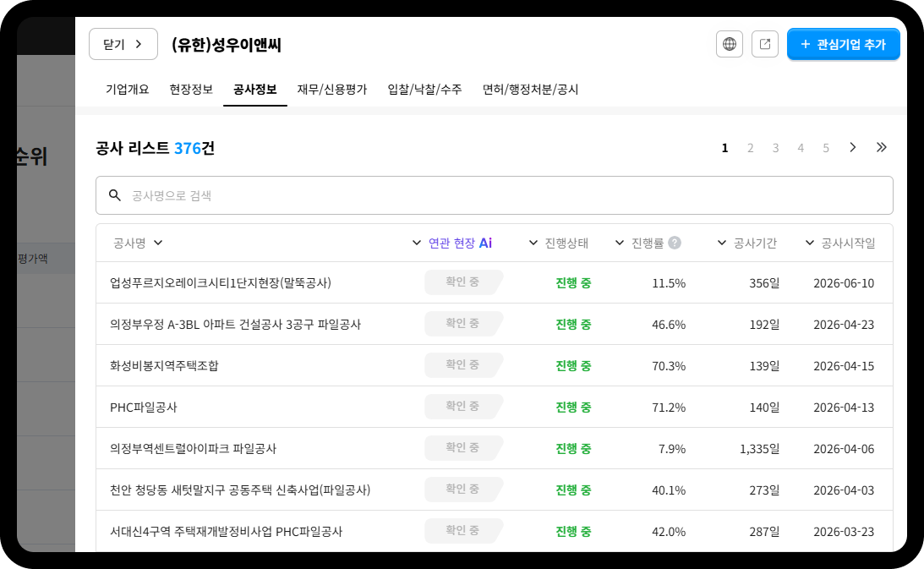Sort by 공사명 column chevron
The image size is (924, 569).
coord(158,243)
